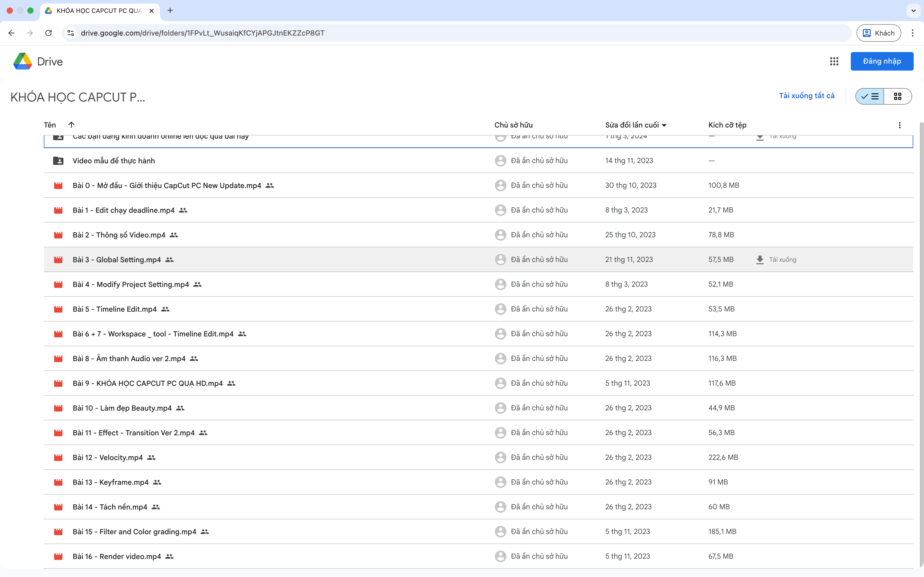Click download icon on Bài 3 row
The height and width of the screenshot is (577, 924).
click(x=760, y=259)
